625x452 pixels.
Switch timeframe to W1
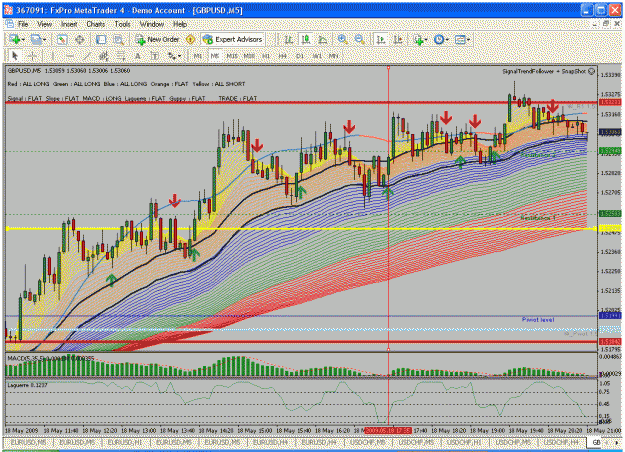317,56
